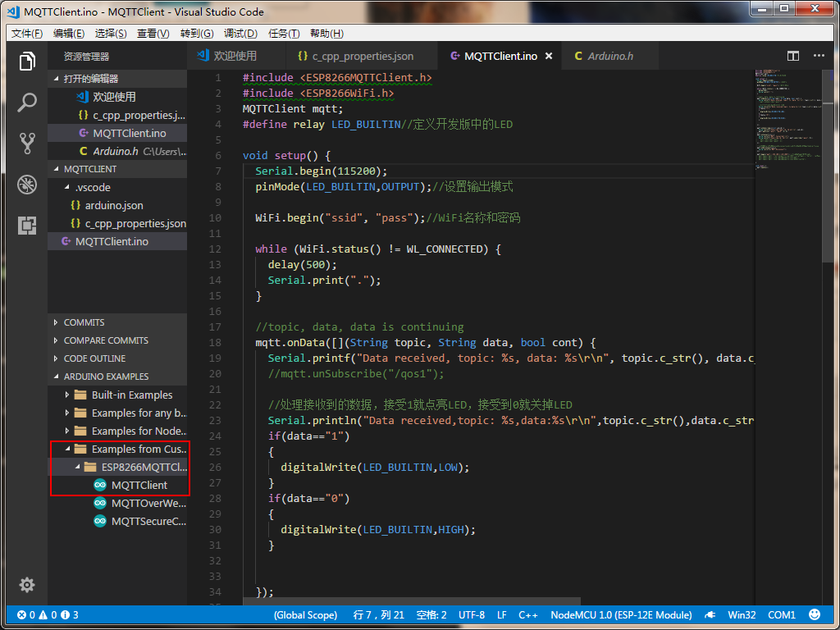Open the 选择(S) menu
This screenshot has height=630, width=840.
[x=111, y=33]
